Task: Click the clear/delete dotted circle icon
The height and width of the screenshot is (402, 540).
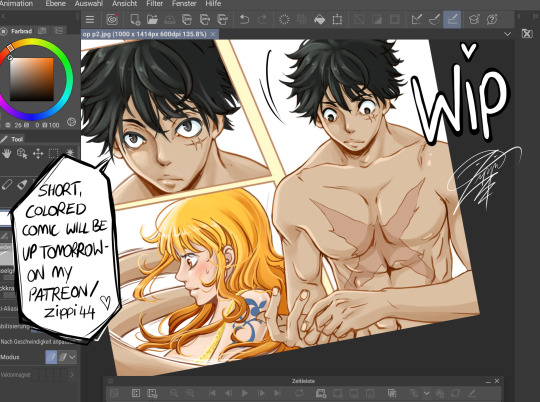Action: click(284, 20)
